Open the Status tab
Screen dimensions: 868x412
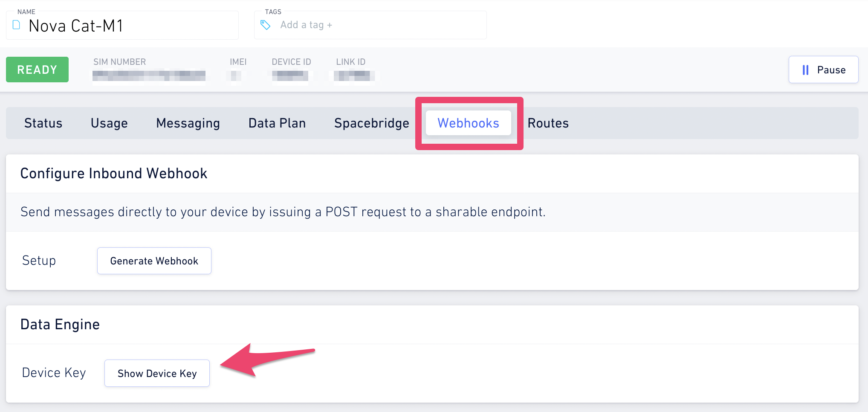[x=43, y=123]
